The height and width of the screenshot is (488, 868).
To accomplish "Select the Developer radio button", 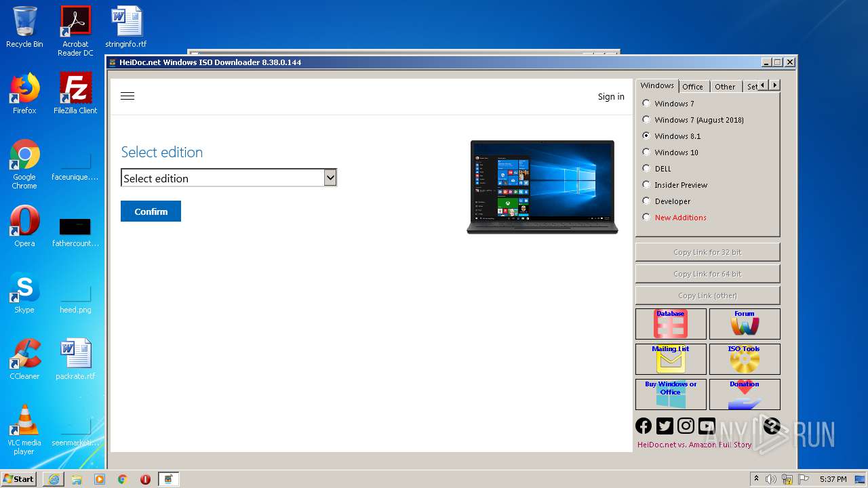I will tap(646, 201).
